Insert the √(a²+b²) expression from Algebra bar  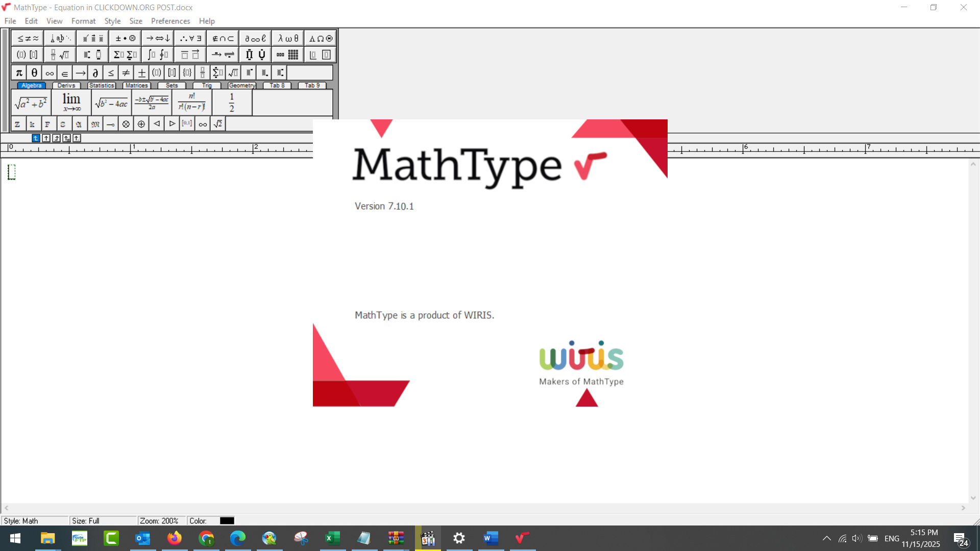point(31,102)
